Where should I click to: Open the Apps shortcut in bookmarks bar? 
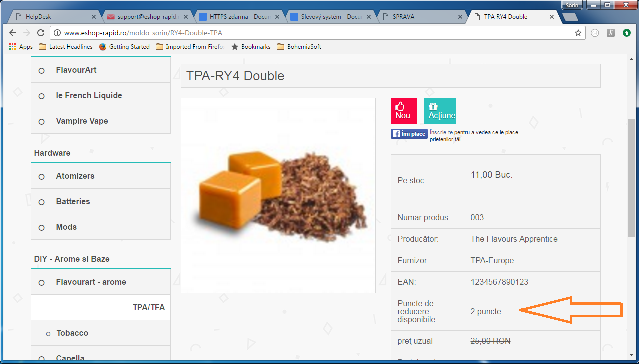tap(21, 47)
